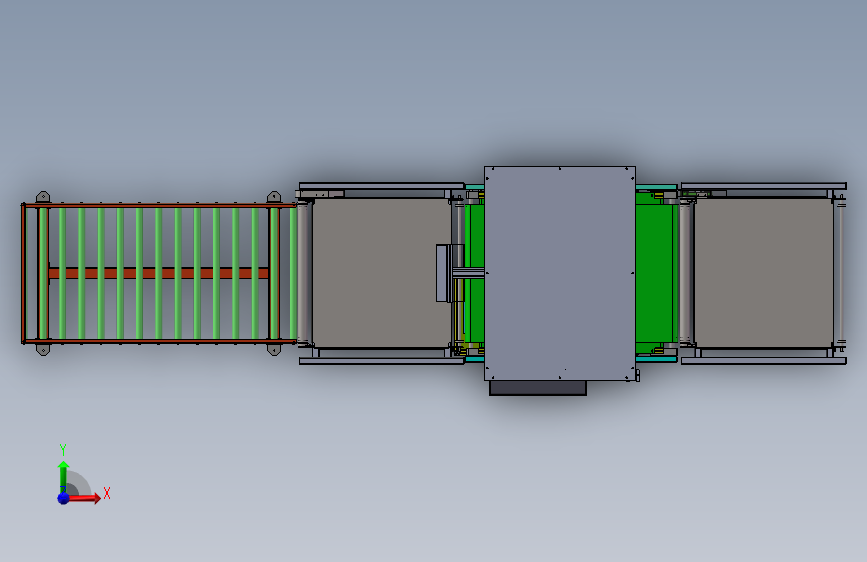Select the small control box on the left conveyor

click(442, 273)
